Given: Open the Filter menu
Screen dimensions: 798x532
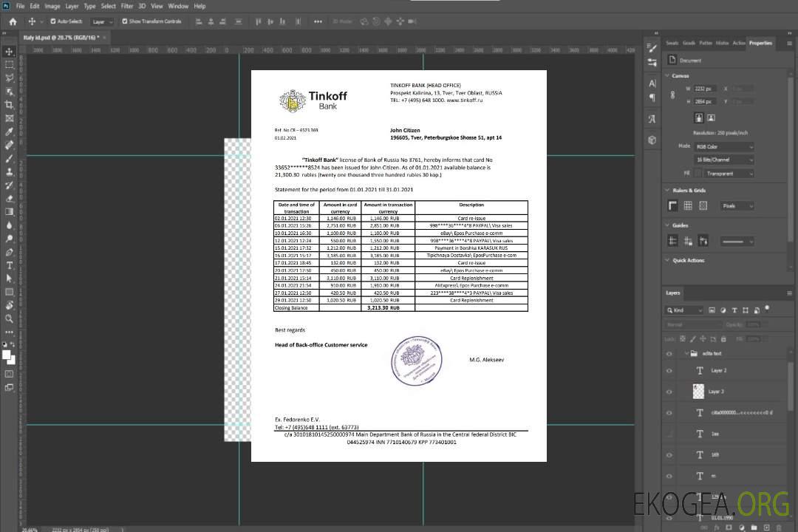Looking at the screenshot, I should tap(127, 6).
